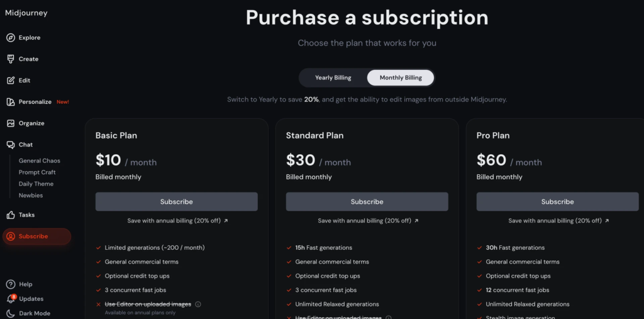Screen dimensions: 644x319
Task: Select the Monthly Billing option
Action: click(401, 77)
